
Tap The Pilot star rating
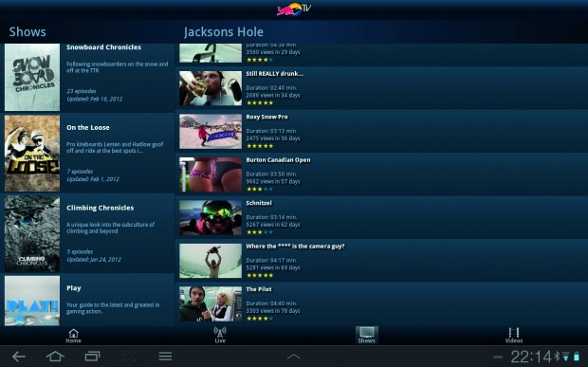tap(260, 319)
